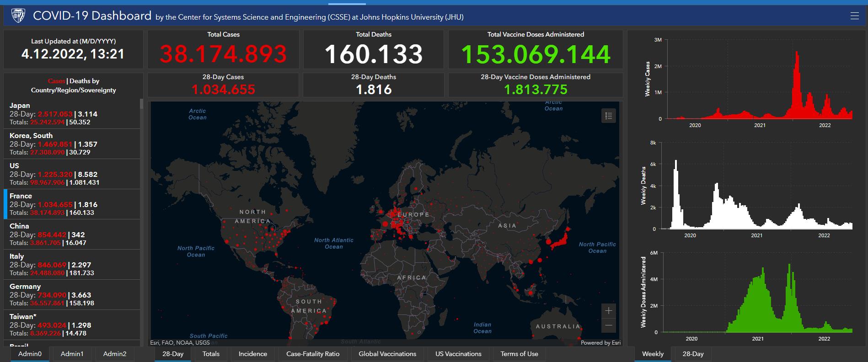Open the Terms of Use tab

click(519, 354)
